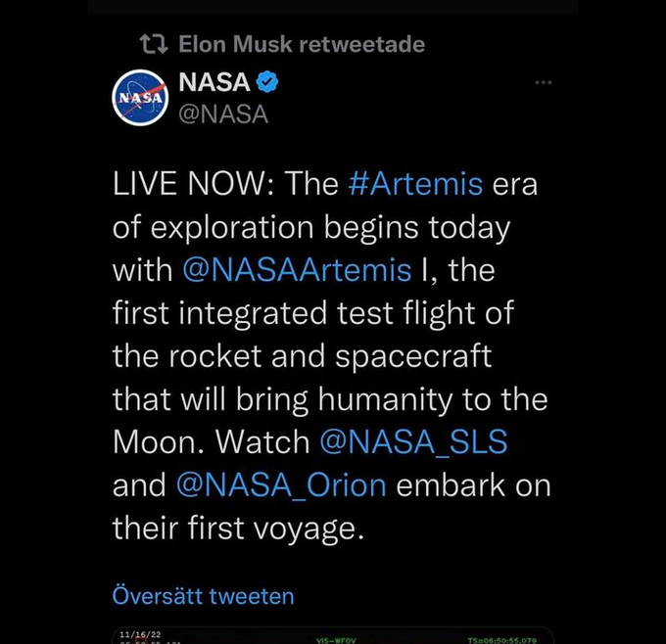Open the @NASA_SLS mention
Viewport: 666px width, 644px height.
[413, 442]
